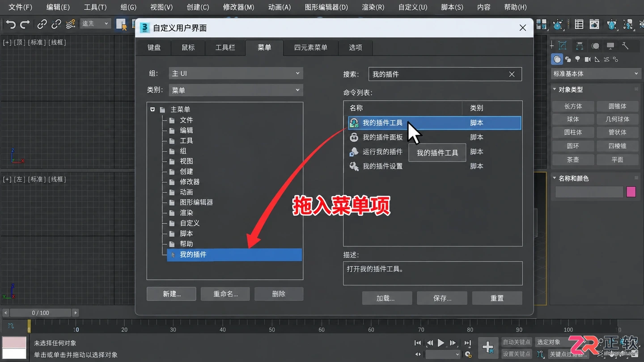The height and width of the screenshot is (362, 644).
Task: Collapse the 名称和颜色 rollout
Action: [x=555, y=178]
